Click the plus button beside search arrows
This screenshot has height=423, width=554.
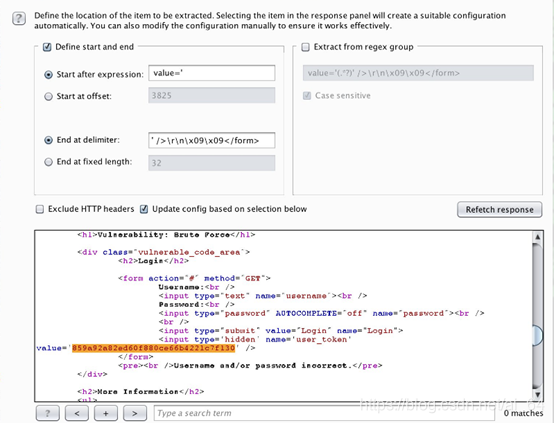pos(106,413)
